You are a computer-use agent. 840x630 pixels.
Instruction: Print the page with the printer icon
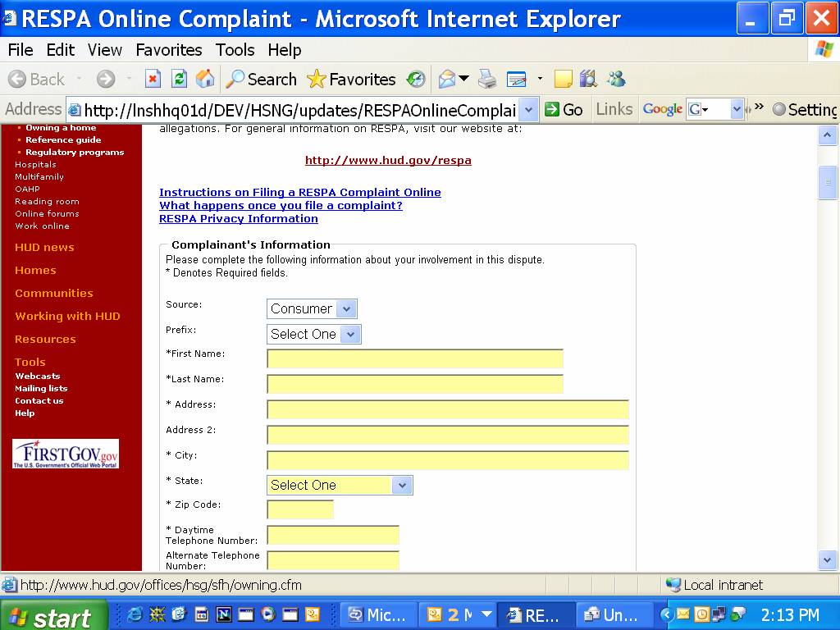pos(487,80)
